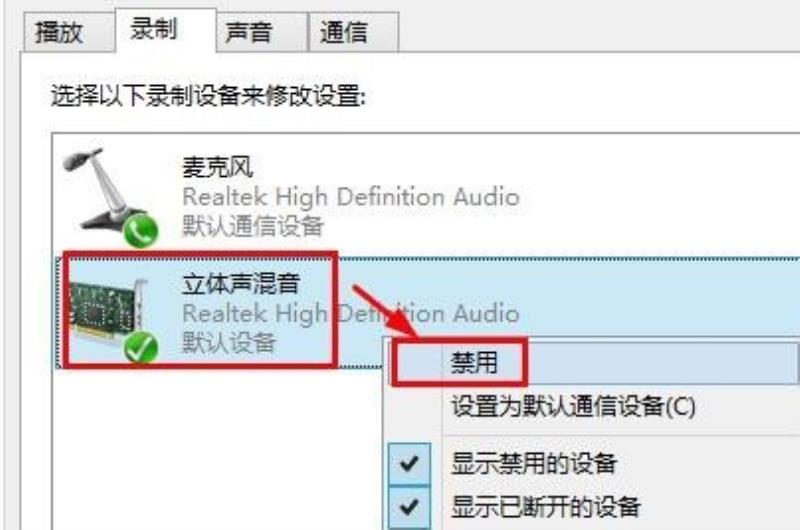The height and width of the screenshot is (530, 800).
Task: Open the 声音 tab
Action: 262,32
